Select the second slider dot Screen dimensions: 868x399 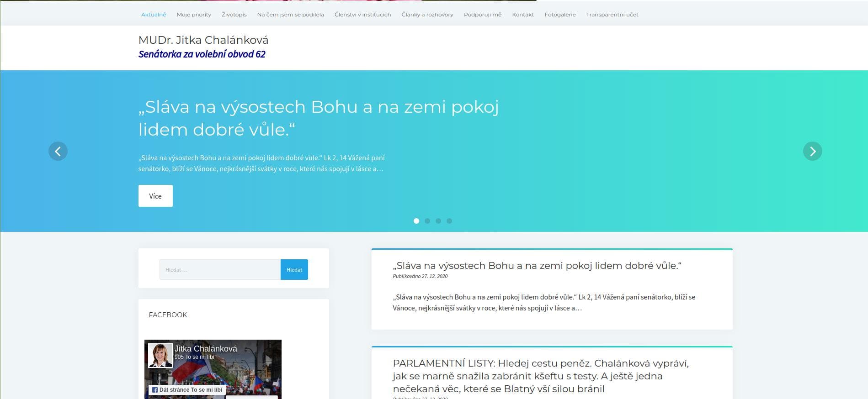point(427,221)
